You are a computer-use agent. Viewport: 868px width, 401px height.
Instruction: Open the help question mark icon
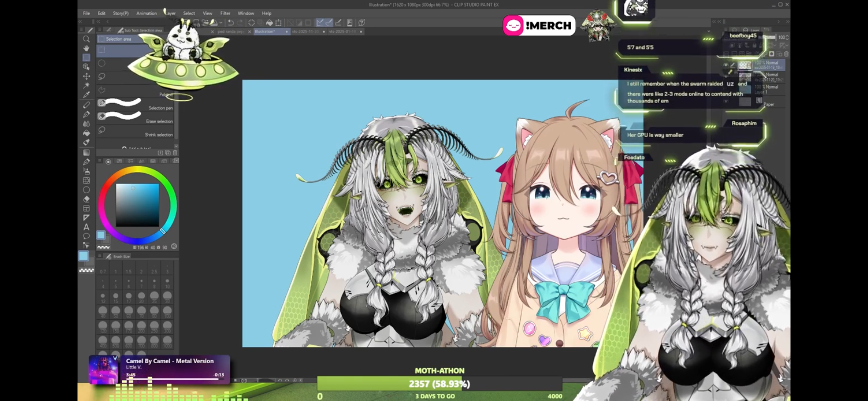[x=361, y=23]
